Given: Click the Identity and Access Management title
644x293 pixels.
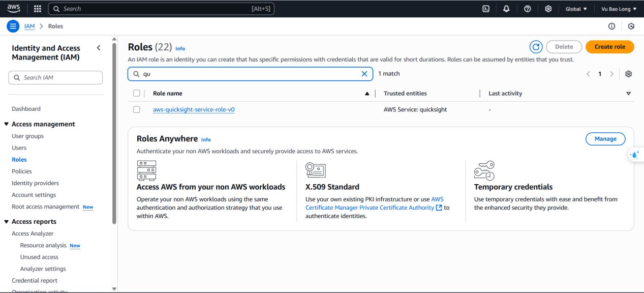Looking at the screenshot, I should click(x=46, y=53).
